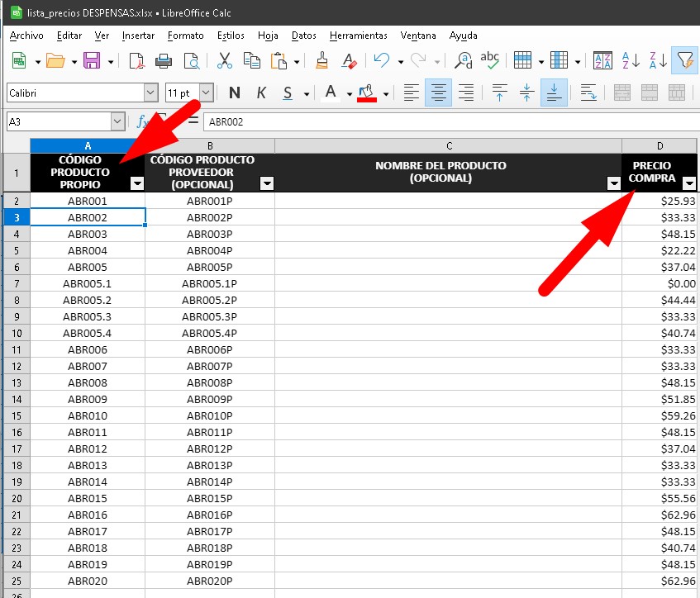
Task: Toggle bold formatting (N)
Action: tap(235, 93)
